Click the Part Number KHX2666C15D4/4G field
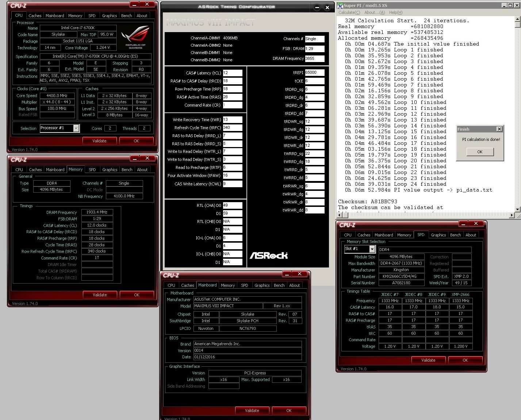Viewport: 521px width, 420px height. pos(401,277)
